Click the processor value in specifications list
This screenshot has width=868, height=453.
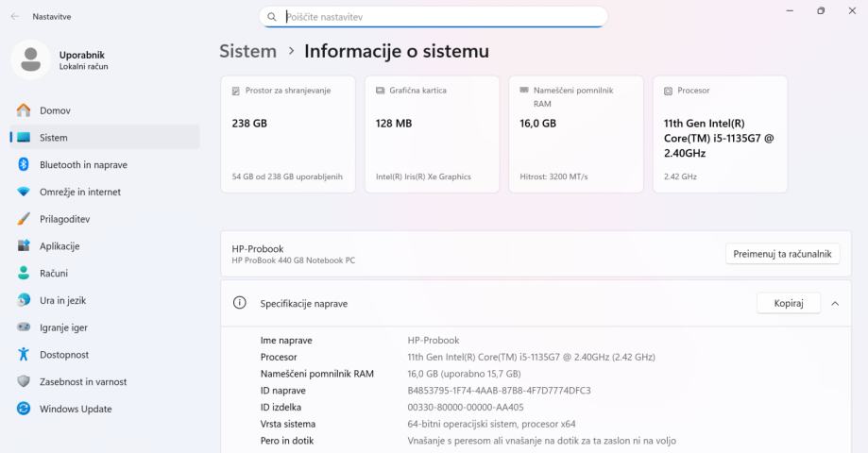point(531,358)
